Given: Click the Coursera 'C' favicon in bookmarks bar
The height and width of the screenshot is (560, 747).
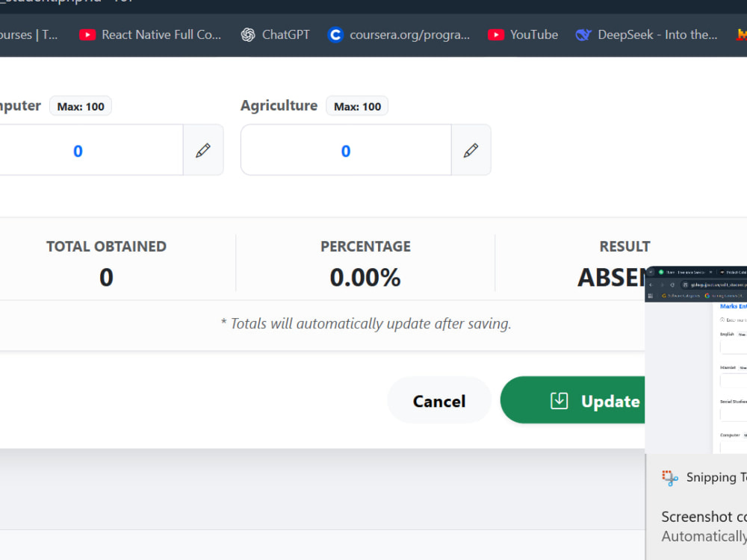Looking at the screenshot, I should pyautogui.click(x=335, y=35).
